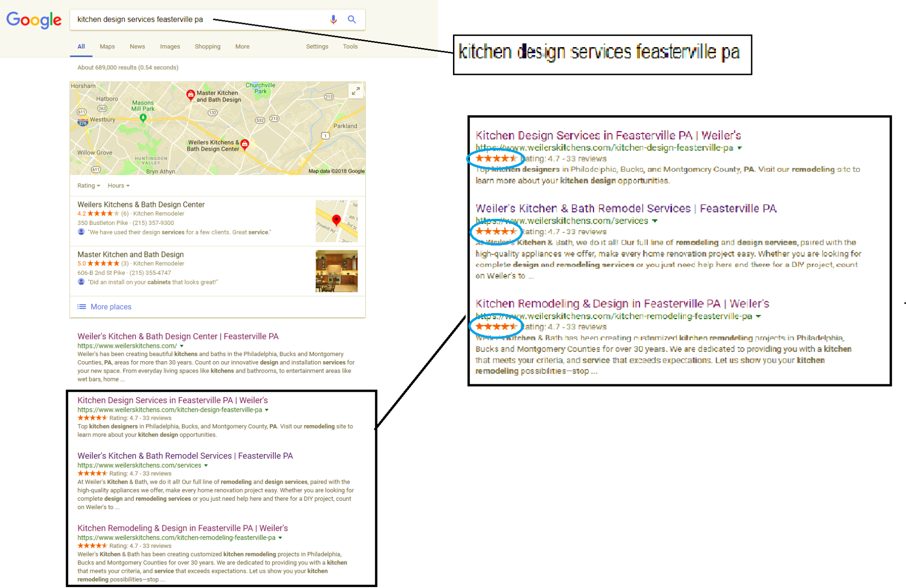Click map thumbnail for Weilers Kitchens listing
The height and width of the screenshot is (588, 906).
pyautogui.click(x=336, y=221)
